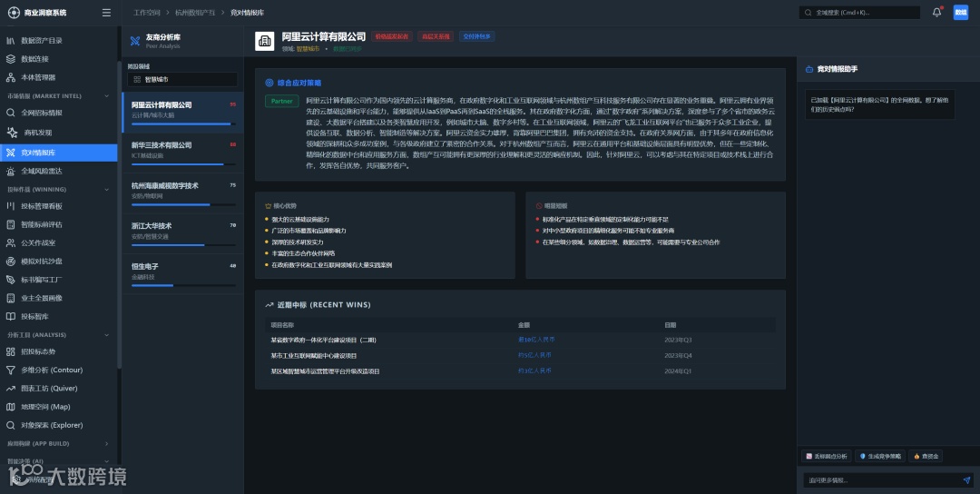Click the 阿里云计算有限公司 company building logo
Viewport: 980px width, 494px height.
(x=264, y=41)
